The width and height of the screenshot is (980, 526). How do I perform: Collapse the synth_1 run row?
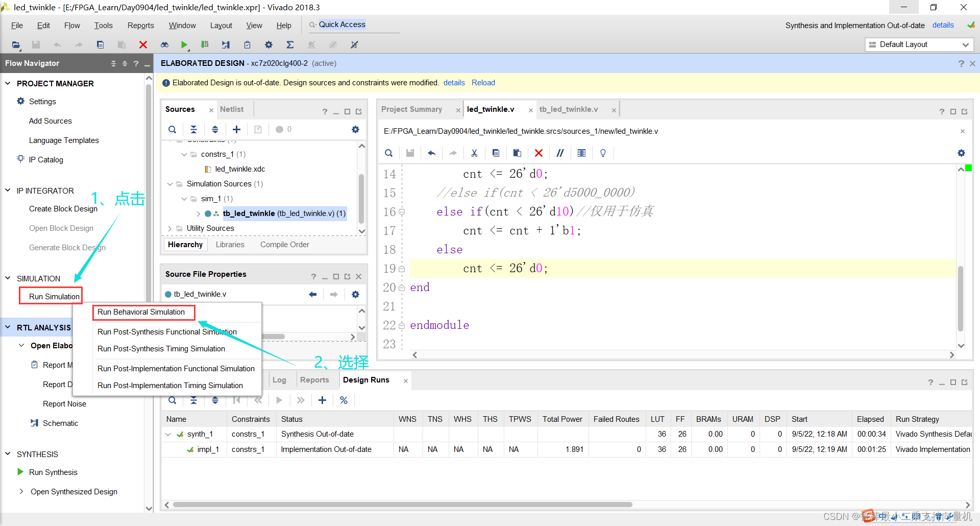click(168, 434)
